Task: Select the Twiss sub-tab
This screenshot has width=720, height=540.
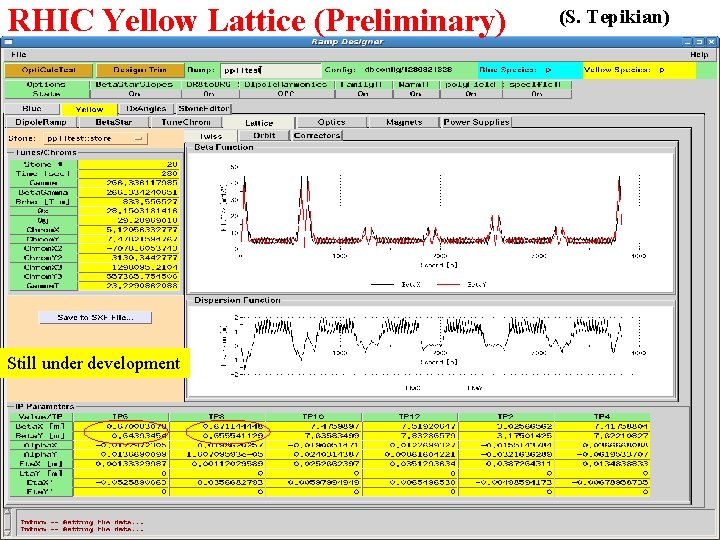Action: [x=211, y=136]
